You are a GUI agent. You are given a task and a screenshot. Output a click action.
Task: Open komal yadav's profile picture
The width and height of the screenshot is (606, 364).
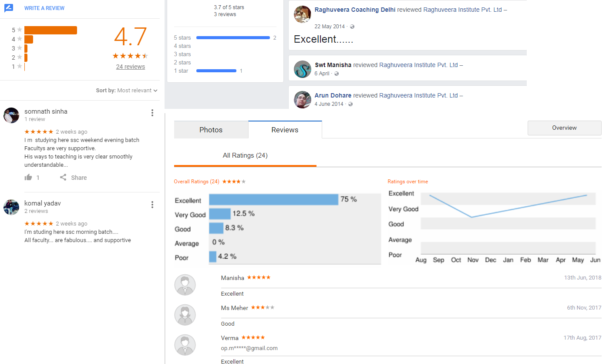pyautogui.click(x=11, y=207)
